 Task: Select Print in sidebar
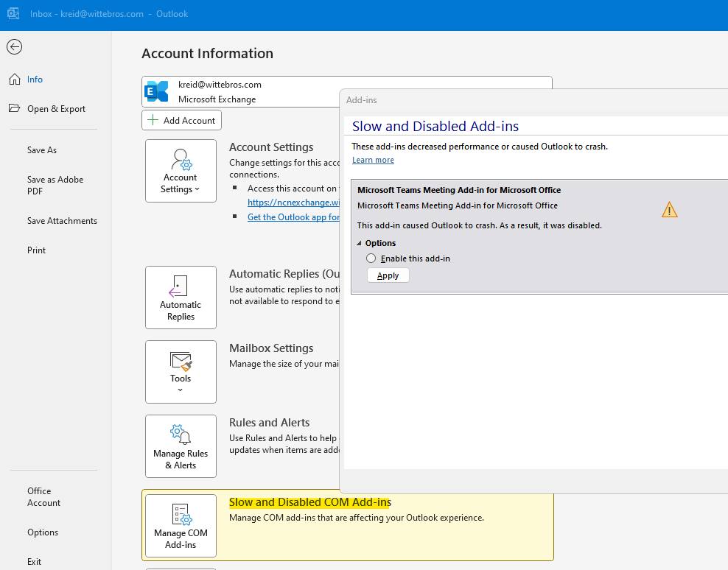36,250
